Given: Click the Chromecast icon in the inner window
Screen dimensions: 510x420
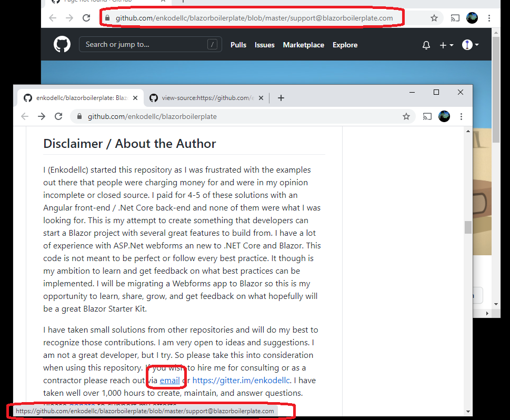Looking at the screenshot, I should 427,116.
